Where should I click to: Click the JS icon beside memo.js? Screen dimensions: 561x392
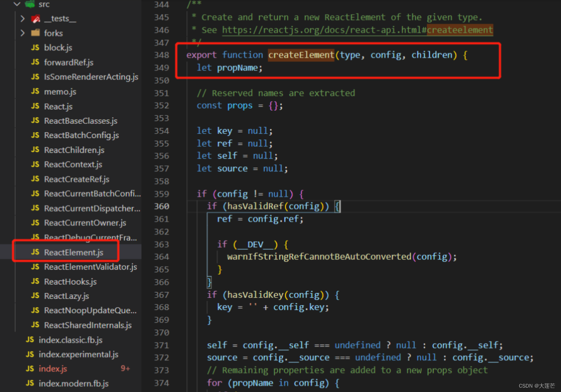[35, 92]
